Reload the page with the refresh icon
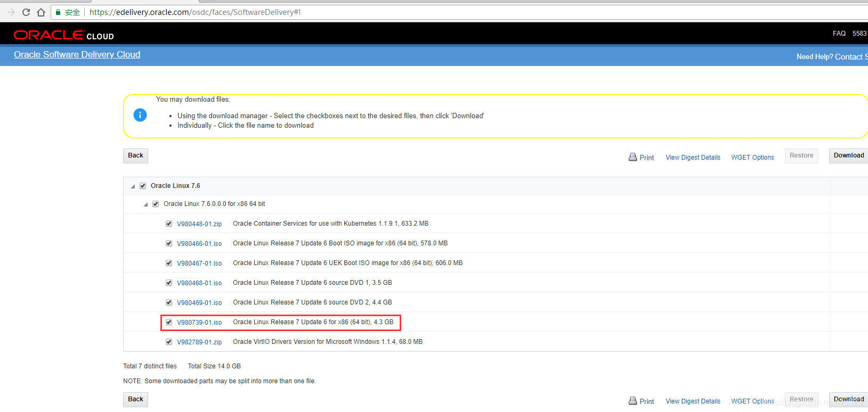Viewport: 868px width, 412px height. 26,12
